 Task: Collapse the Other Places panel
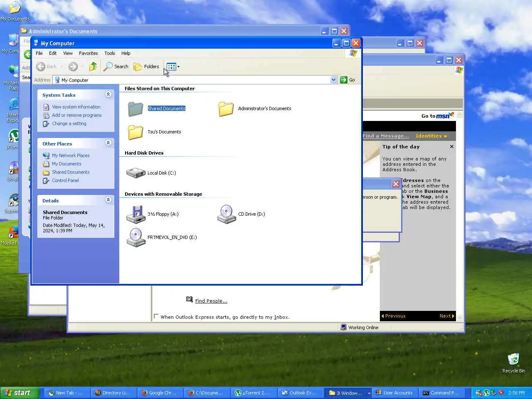coord(108,143)
